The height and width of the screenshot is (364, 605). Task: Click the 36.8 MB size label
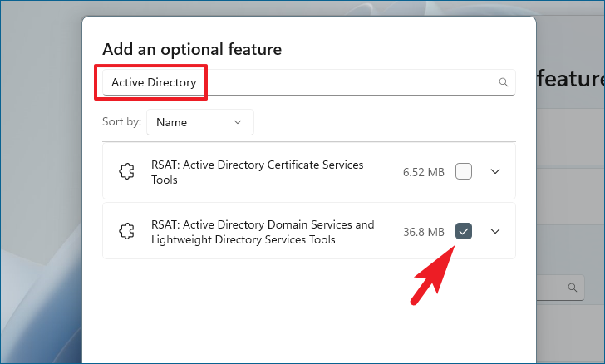pos(423,232)
